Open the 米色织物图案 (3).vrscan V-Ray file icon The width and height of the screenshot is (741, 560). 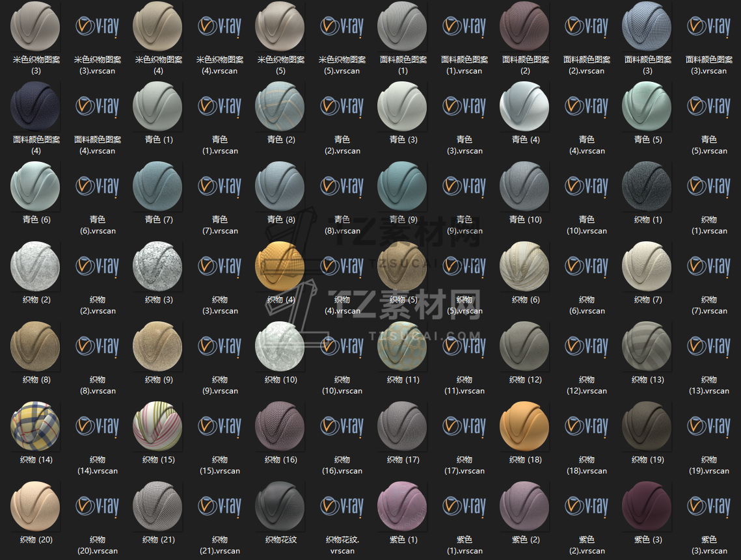click(x=98, y=27)
